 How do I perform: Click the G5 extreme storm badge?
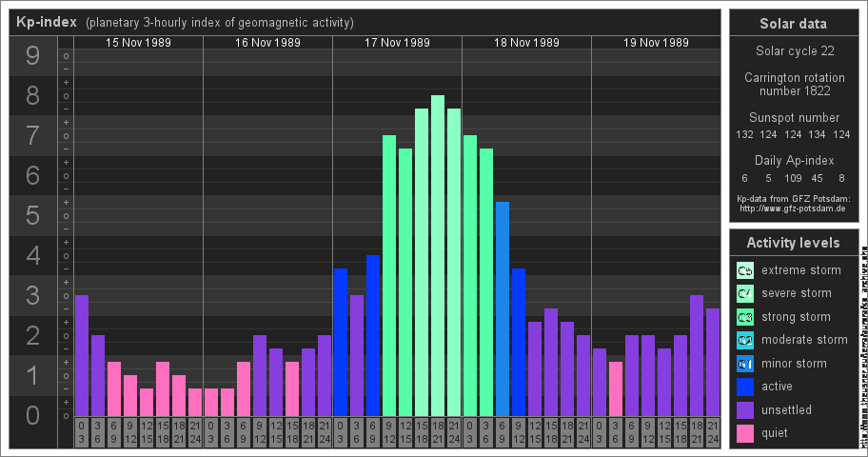[x=745, y=270]
